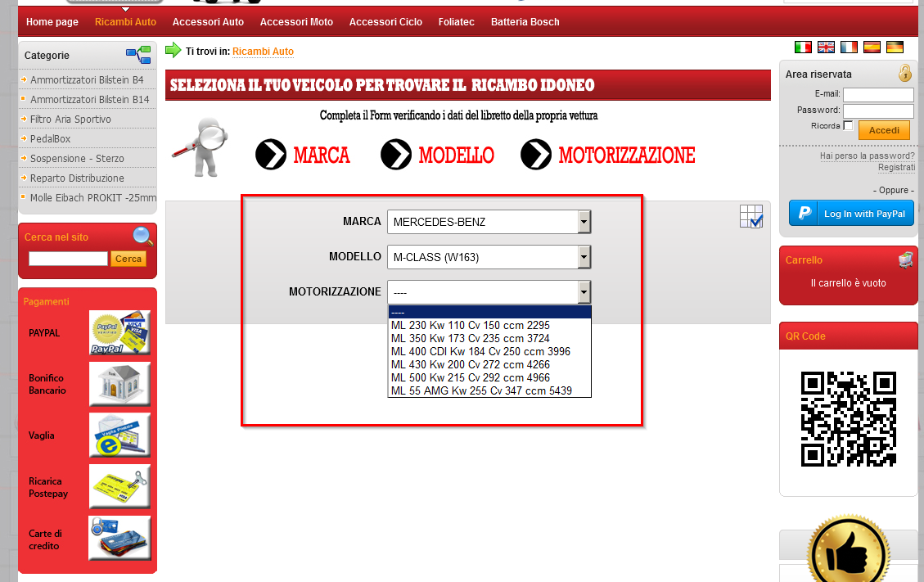The height and width of the screenshot is (582, 924).
Task: Select ML 400 CDI Kw 184 option
Action: (x=489, y=351)
